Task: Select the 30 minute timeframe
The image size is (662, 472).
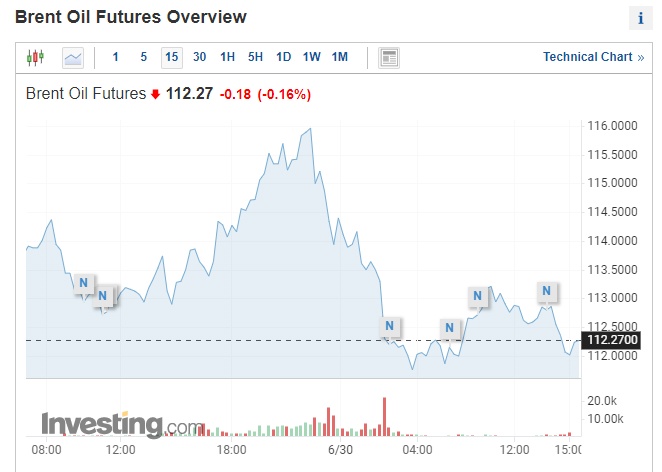Action: pos(199,57)
